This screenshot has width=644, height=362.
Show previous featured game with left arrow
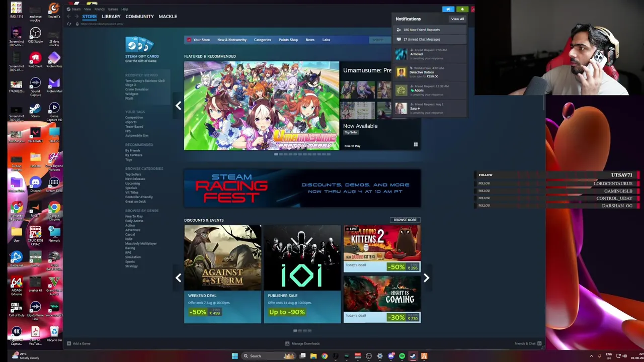click(x=178, y=106)
